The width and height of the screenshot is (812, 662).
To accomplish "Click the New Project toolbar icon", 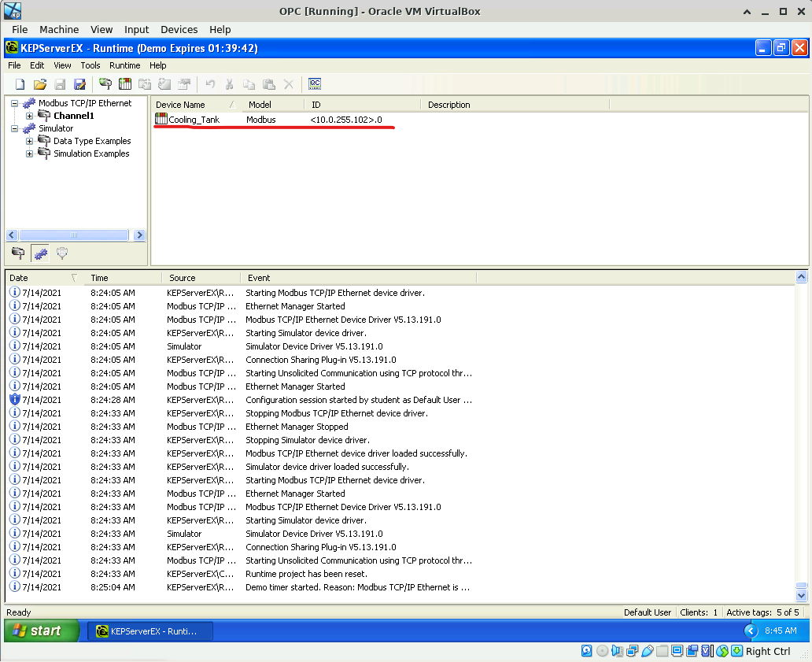I will [20, 84].
